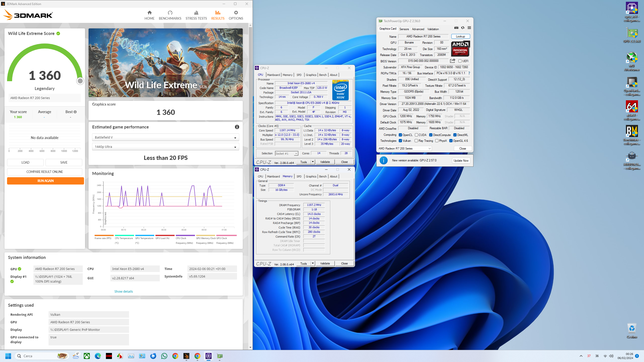The height and width of the screenshot is (362, 644).
Task: Open the aida64 desktop shortcut
Action: [632, 111]
